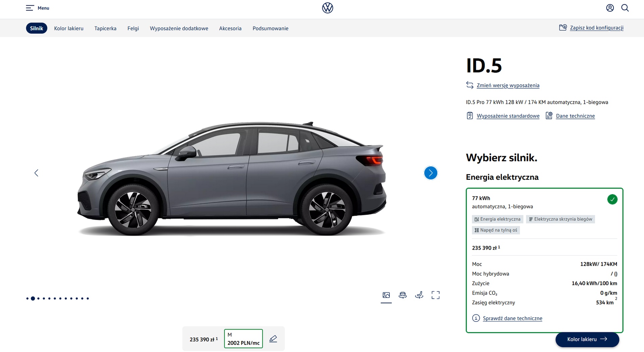The width and height of the screenshot is (644, 352).
Task: Click the ID.5 Pro 77 kWh description line
Action: coord(537,102)
